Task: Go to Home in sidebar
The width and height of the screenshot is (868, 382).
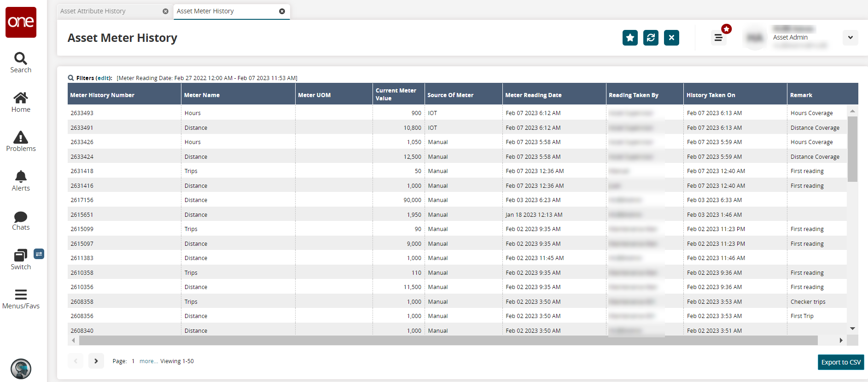Action: tap(21, 98)
